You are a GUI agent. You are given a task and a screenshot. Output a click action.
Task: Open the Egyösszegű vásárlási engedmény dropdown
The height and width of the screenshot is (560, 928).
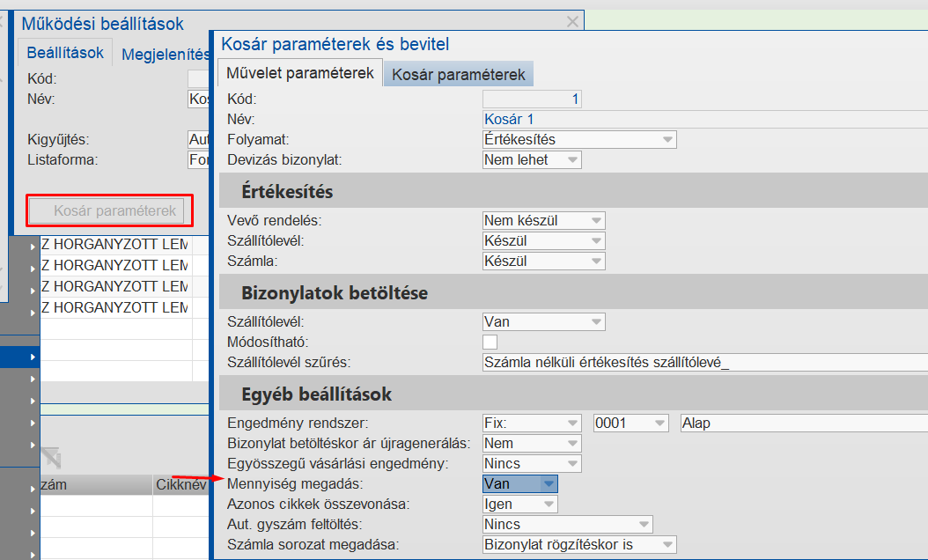(532, 463)
